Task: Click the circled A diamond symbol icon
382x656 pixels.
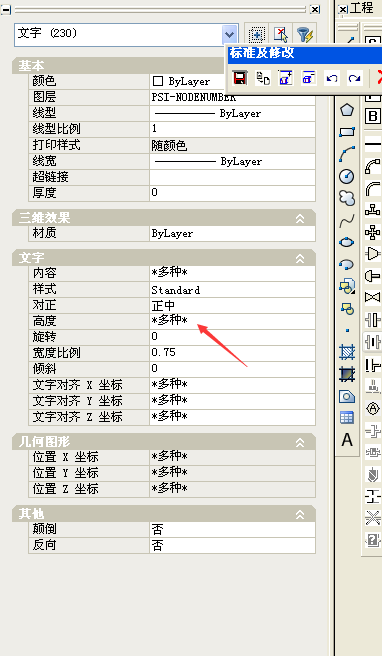Action: coord(373,408)
